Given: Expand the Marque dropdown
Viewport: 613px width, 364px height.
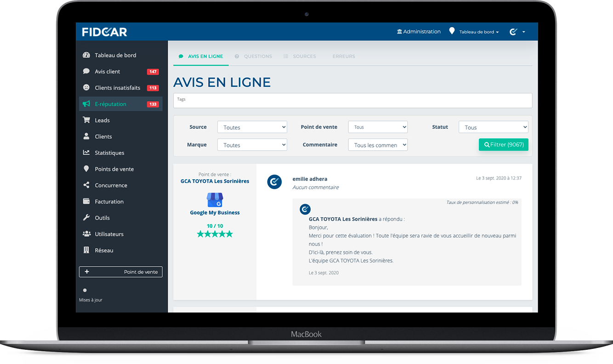Looking at the screenshot, I should (252, 145).
